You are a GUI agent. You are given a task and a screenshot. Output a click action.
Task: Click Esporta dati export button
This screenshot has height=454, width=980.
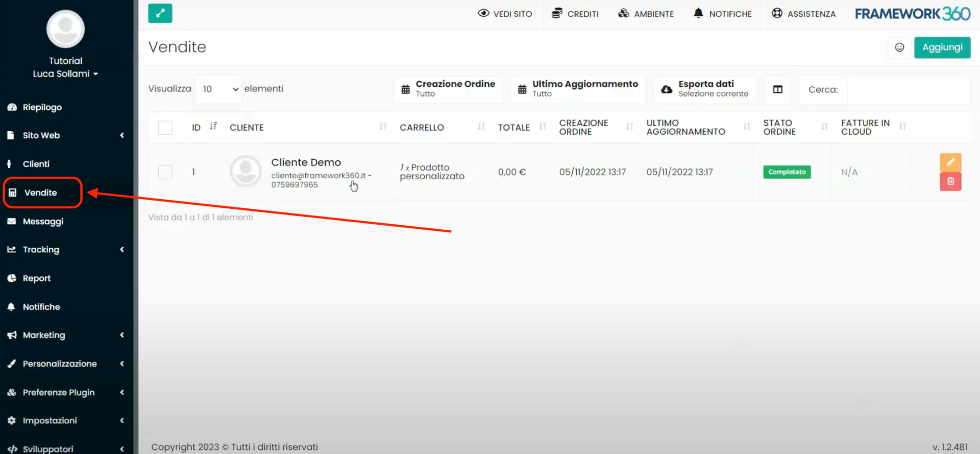(705, 89)
